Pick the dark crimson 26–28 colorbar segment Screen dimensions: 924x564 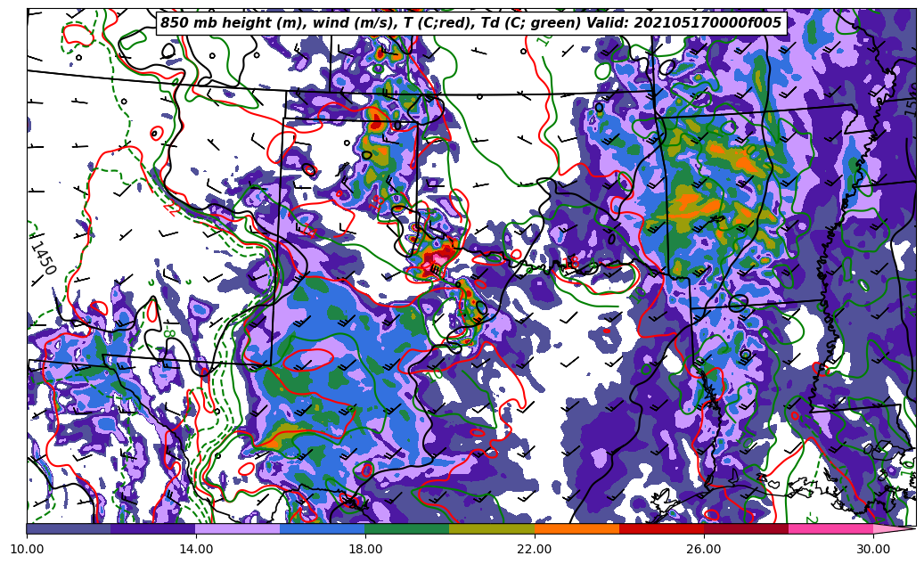(x=746, y=528)
